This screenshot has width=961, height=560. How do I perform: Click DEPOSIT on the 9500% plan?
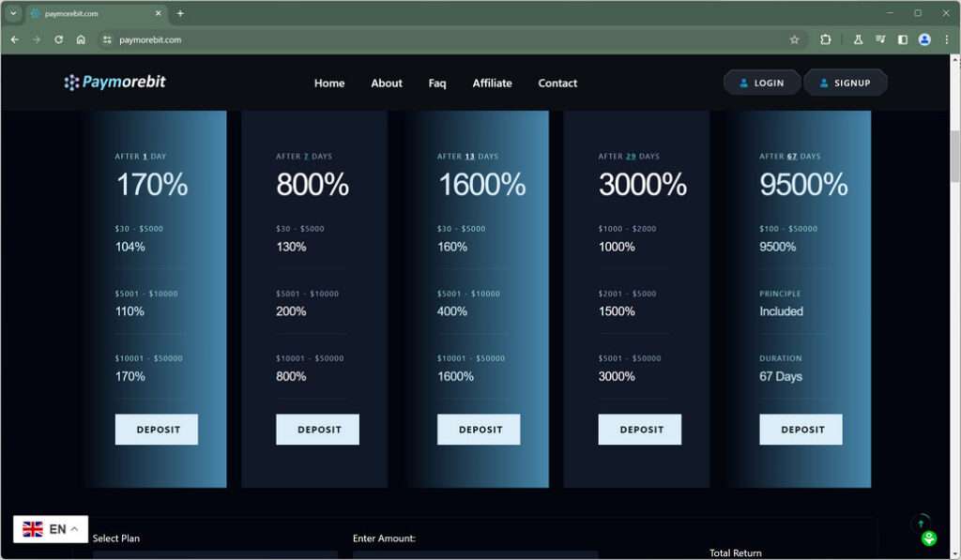click(801, 430)
